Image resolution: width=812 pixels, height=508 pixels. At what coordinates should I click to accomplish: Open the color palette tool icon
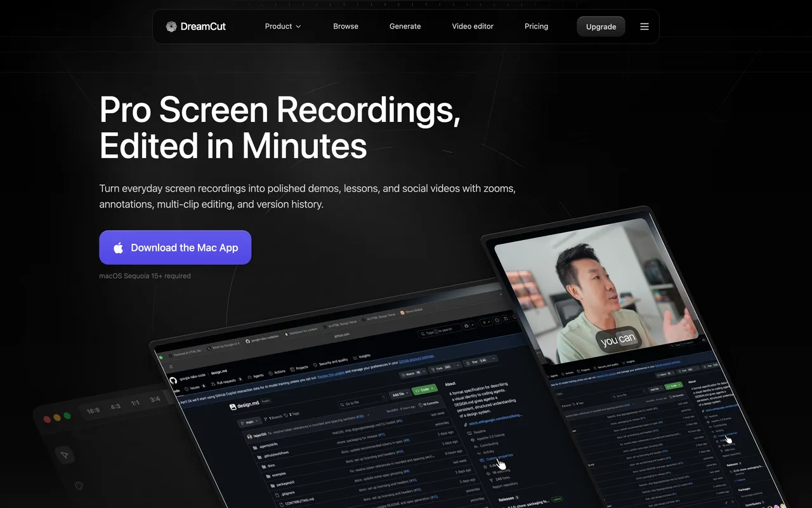pos(79,486)
